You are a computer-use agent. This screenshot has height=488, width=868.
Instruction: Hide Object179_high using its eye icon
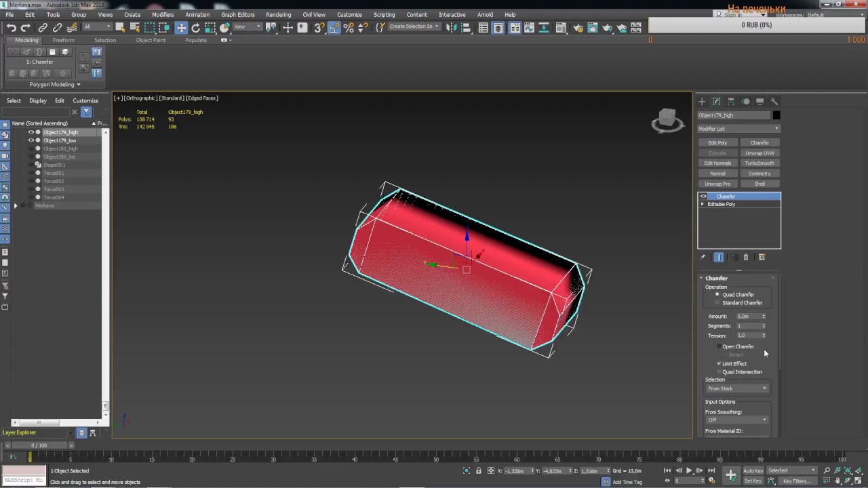click(x=31, y=132)
